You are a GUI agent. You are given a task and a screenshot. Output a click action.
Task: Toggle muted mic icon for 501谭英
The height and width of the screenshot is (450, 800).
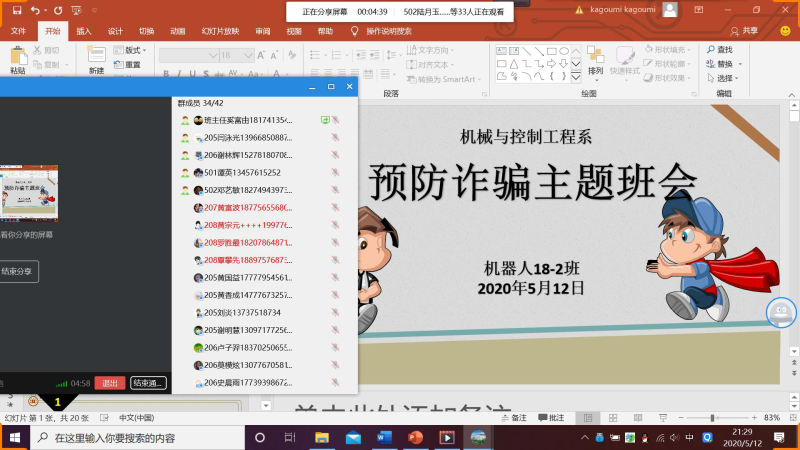[x=336, y=172]
